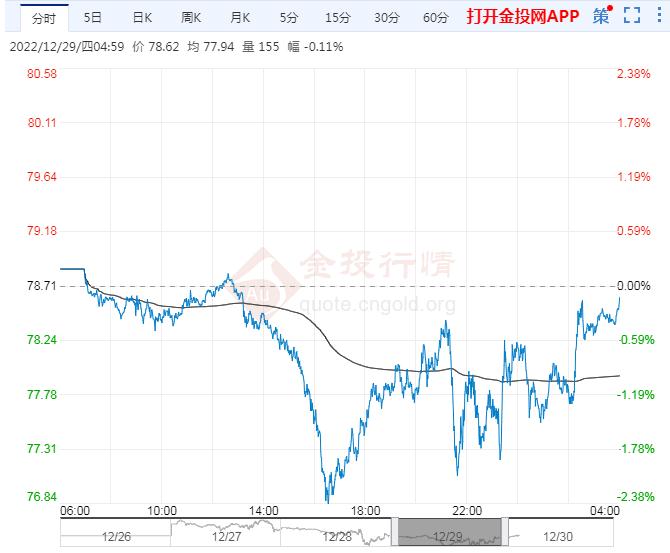
Task: Switch to the 5日 five-day tab
Action: coord(92,17)
